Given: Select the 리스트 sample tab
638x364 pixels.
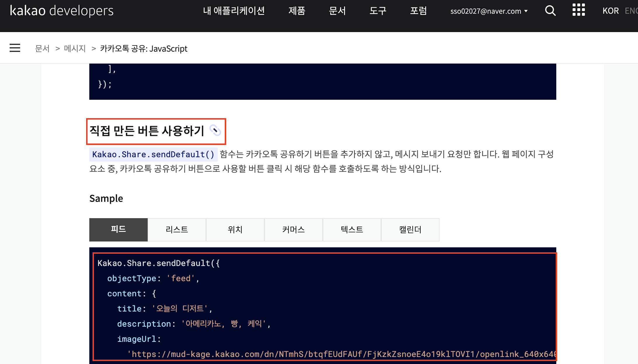Looking at the screenshot, I should (x=177, y=230).
